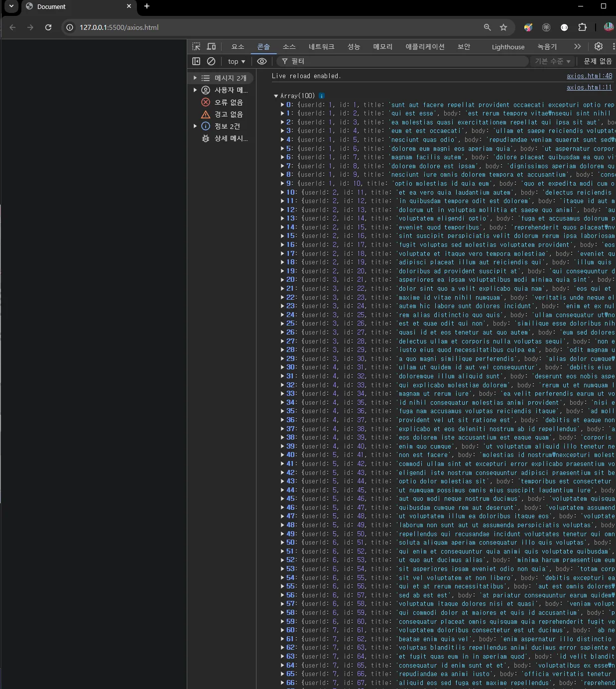The image size is (616, 689).
Task: Activate the inspect element picker icon
Action: tap(196, 47)
